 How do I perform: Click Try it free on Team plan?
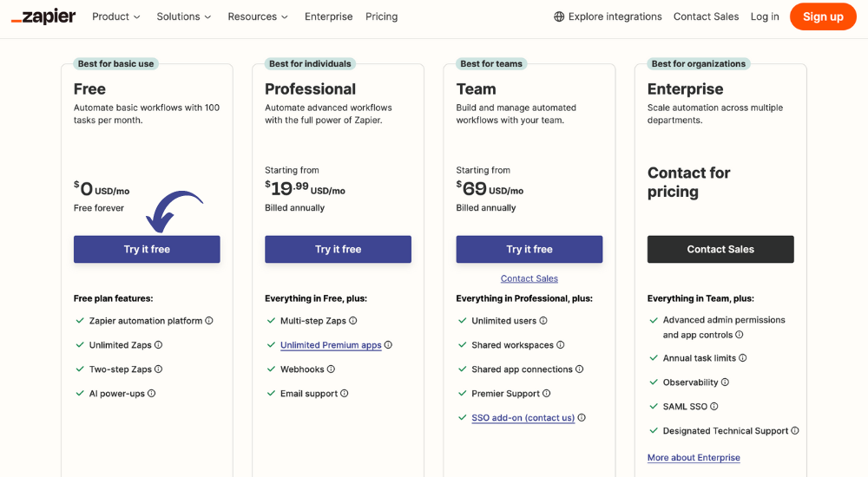529,249
